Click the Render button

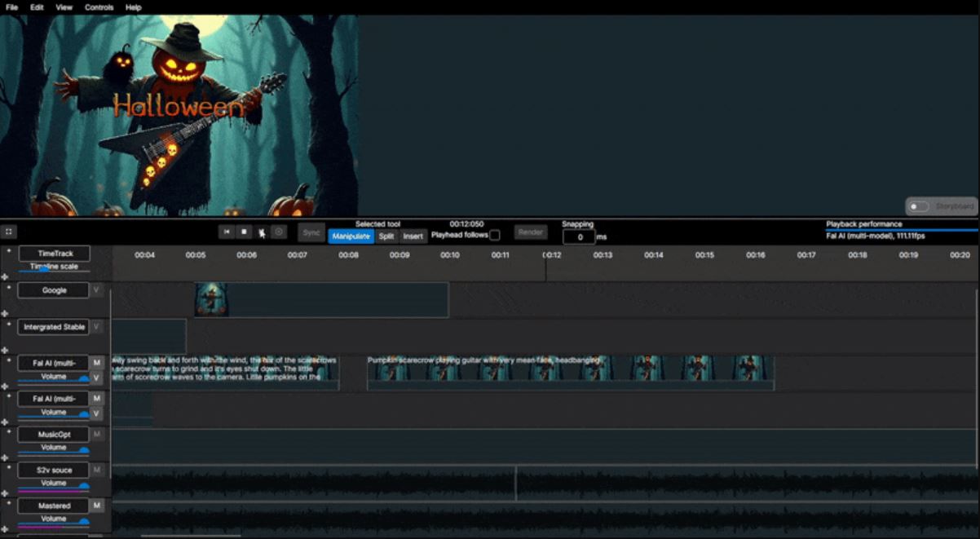pyautogui.click(x=531, y=232)
